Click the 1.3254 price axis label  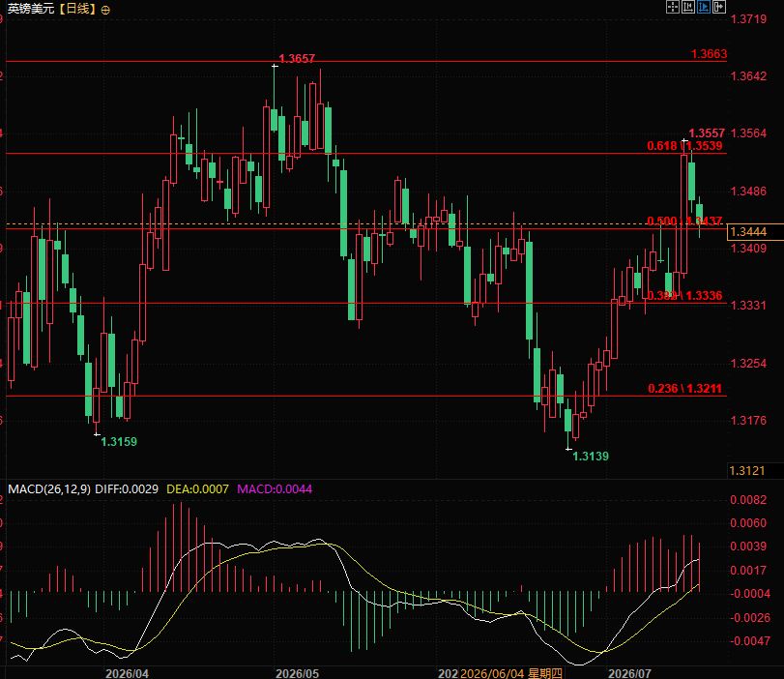[x=748, y=364]
